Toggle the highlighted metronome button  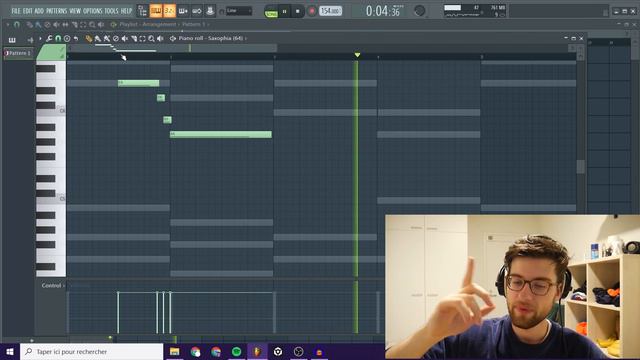tap(156, 11)
